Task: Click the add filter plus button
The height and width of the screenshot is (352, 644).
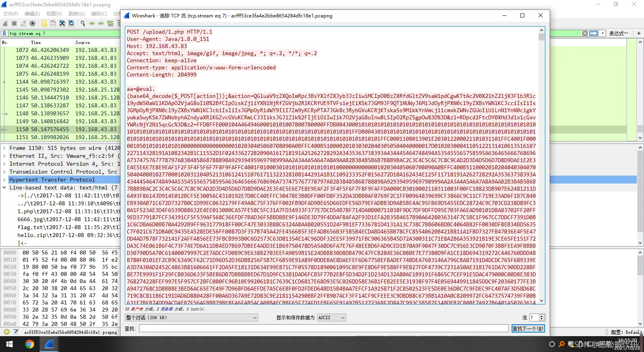Action: pos(639,33)
